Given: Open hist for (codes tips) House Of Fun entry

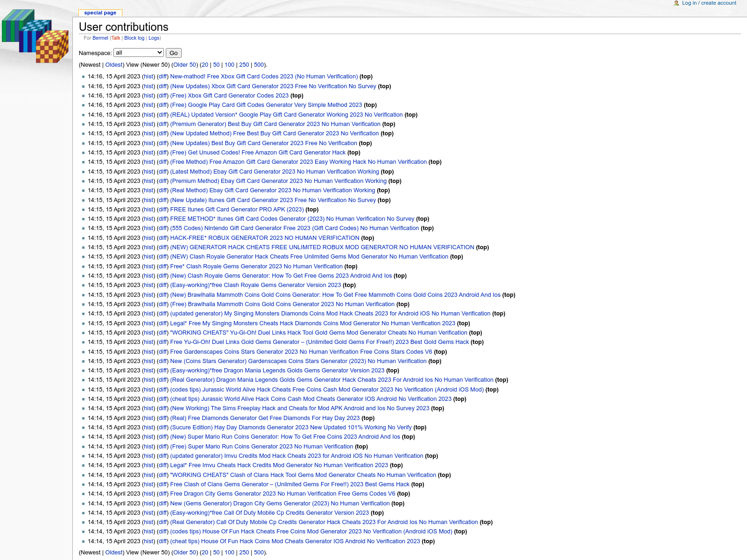Looking at the screenshot, I should tap(149, 532).
